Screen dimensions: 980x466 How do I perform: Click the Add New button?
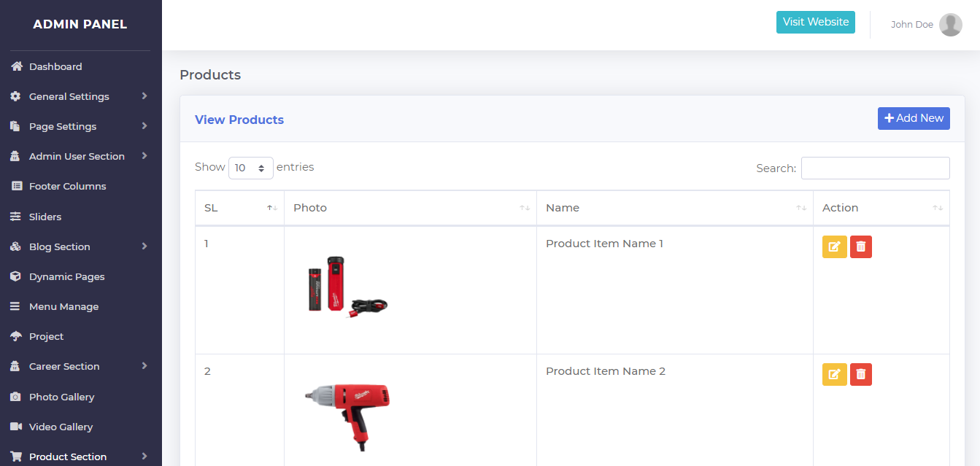[x=914, y=118]
